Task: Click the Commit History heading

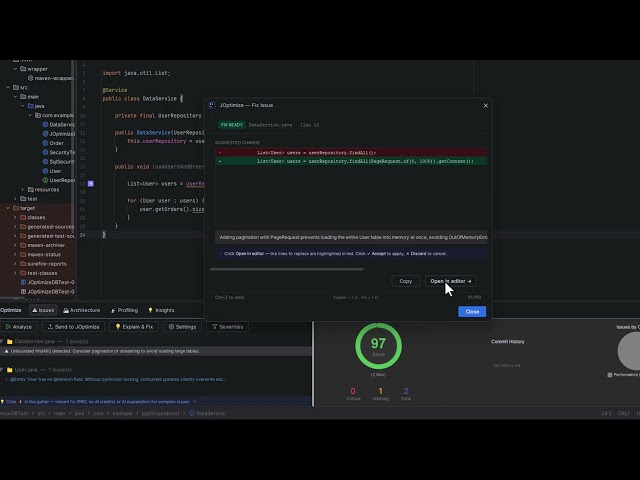Action: pos(508,342)
